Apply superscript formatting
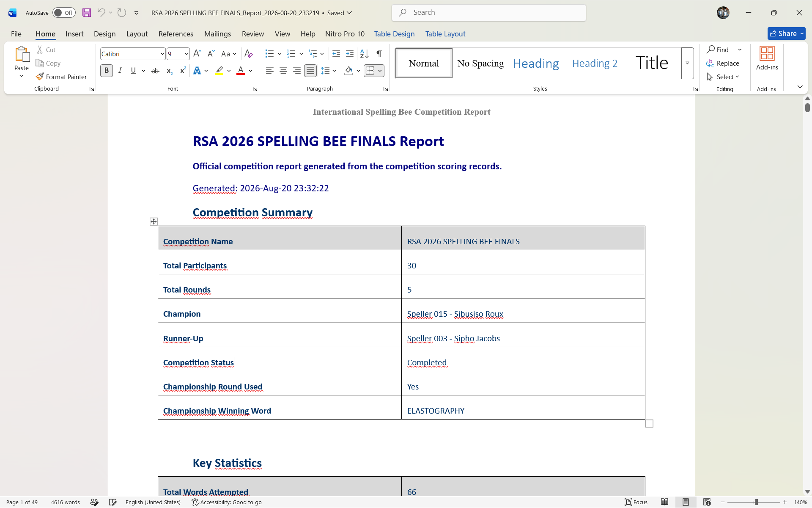Screen dimensions: 812x508 (x=183, y=71)
